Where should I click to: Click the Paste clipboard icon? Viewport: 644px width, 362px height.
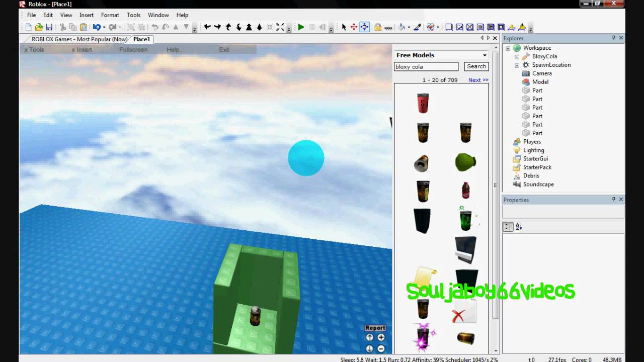pos(84,27)
